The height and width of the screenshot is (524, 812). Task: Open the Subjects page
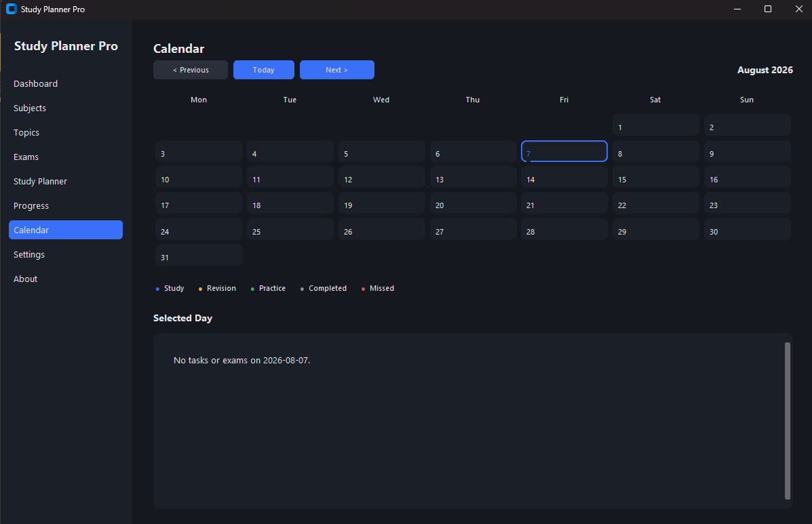click(x=66, y=108)
